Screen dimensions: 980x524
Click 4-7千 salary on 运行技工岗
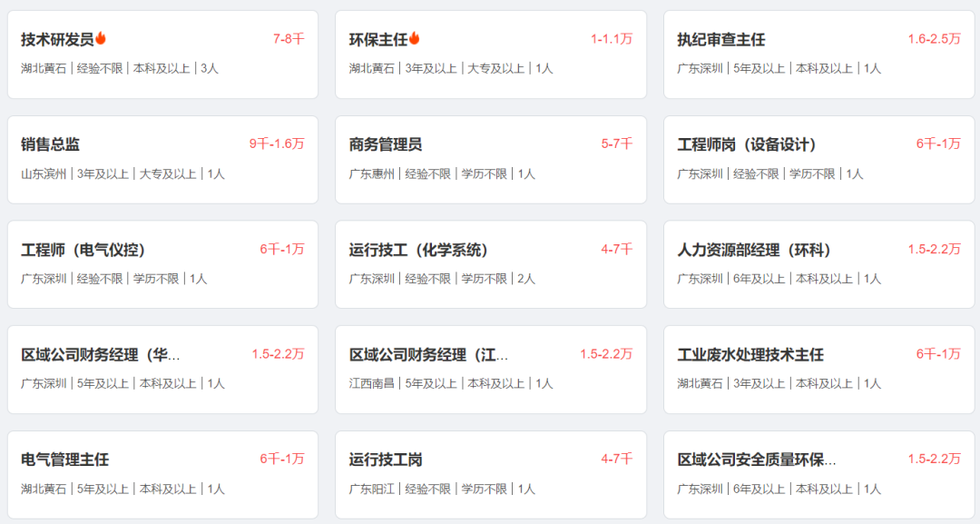(x=617, y=459)
